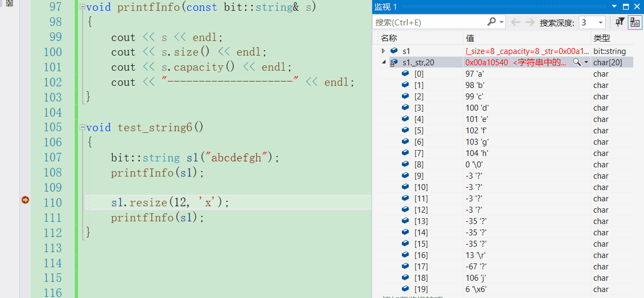Viewport: 644px width, 298px height.
Task: Click the cube icon for element [5]
Action: coord(406,130)
